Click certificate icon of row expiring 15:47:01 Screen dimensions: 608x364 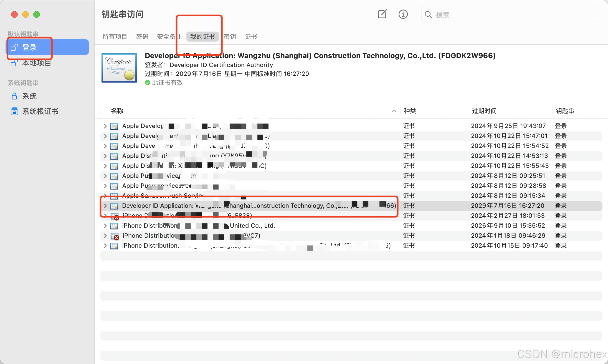(114, 136)
